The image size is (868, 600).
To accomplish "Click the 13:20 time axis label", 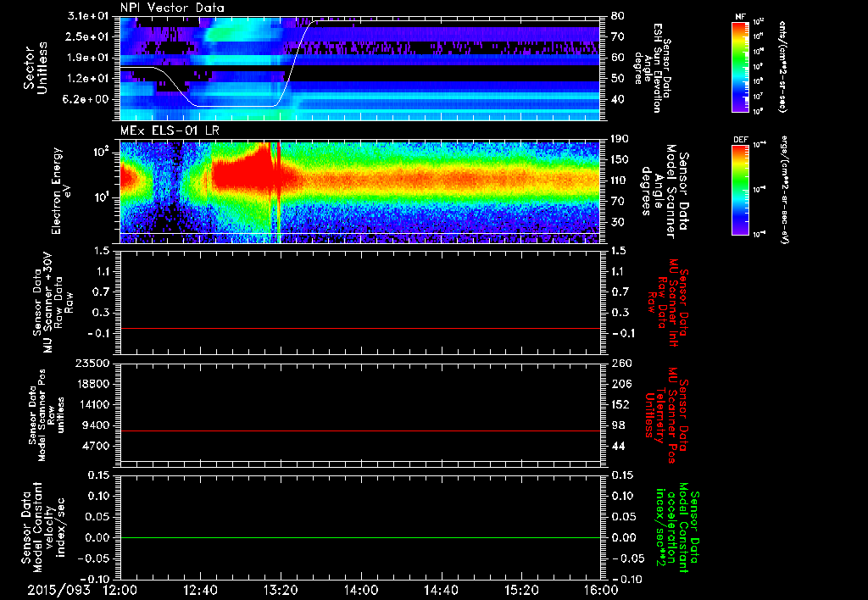I will click(281, 591).
